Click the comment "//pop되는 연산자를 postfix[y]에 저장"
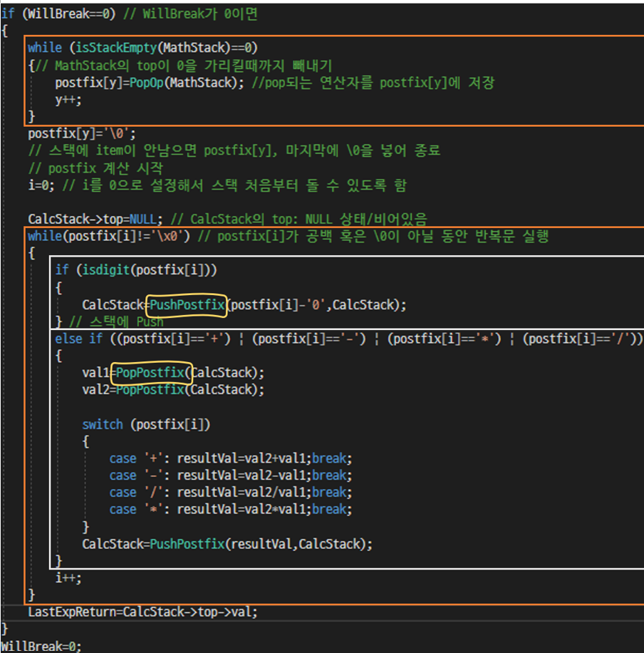Screen dimensions: 644x653 point(373,83)
